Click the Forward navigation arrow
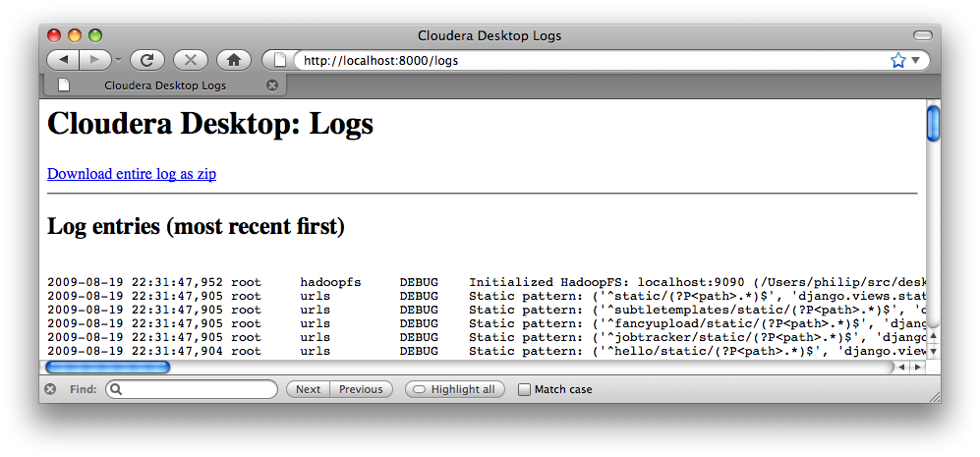The image size is (980, 457). tap(94, 60)
